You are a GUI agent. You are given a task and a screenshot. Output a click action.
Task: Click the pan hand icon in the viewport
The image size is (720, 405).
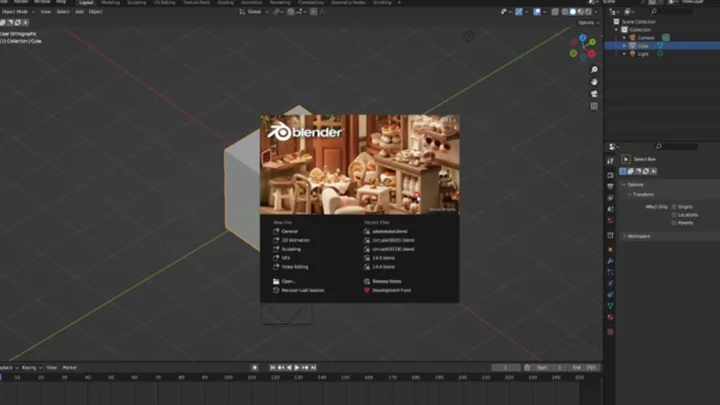[x=594, y=82]
